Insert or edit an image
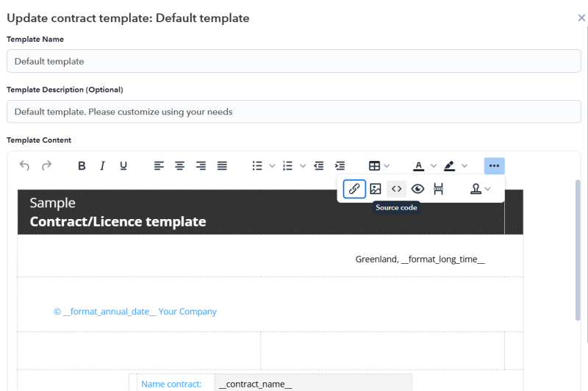The image size is (588, 391). pos(376,189)
